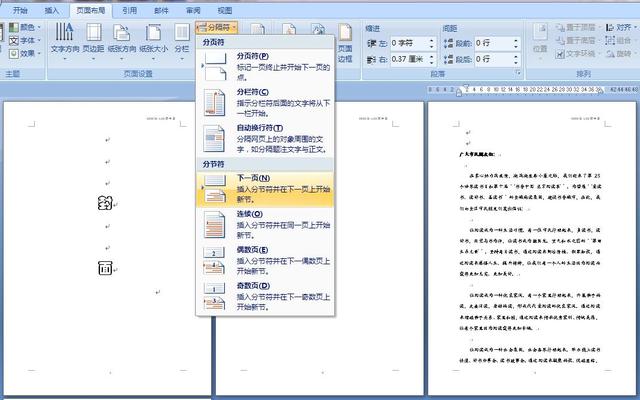This screenshot has height=400, width=640.
Task: Choose Text Wrapping break 自动换行符(T)
Action: [x=265, y=138]
